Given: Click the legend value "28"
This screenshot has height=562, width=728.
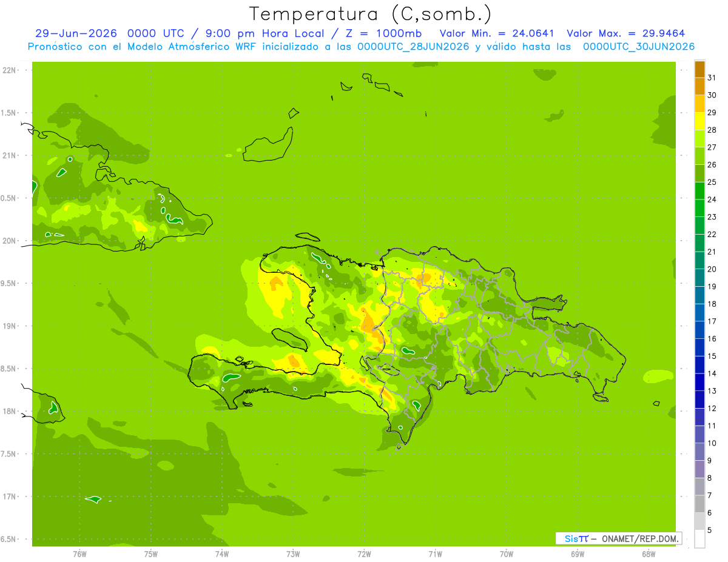Looking at the screenshot, I should (712, 130).
